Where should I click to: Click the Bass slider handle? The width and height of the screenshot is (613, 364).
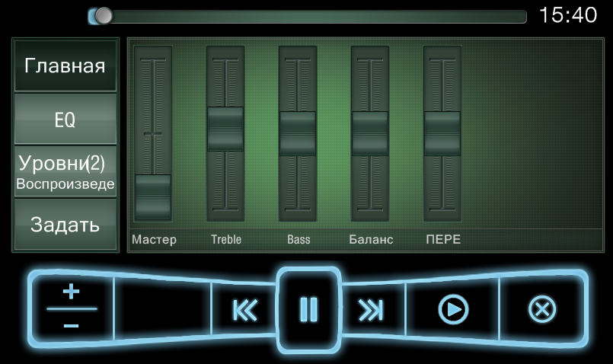pos(298,133)
